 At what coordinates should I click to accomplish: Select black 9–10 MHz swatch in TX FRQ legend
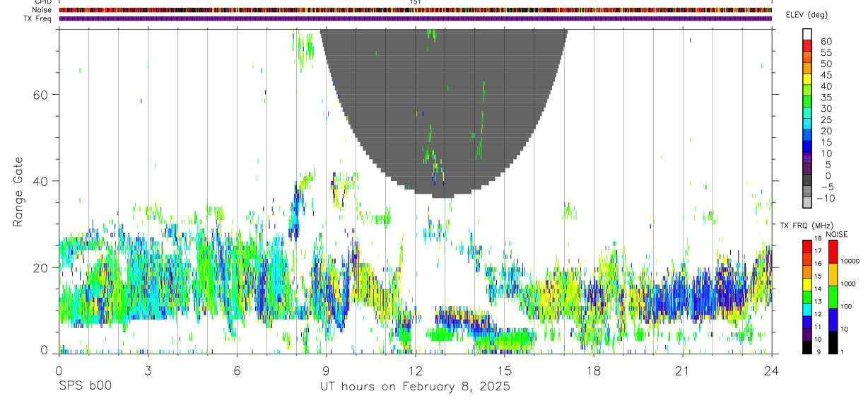click(x=807, y=347)
